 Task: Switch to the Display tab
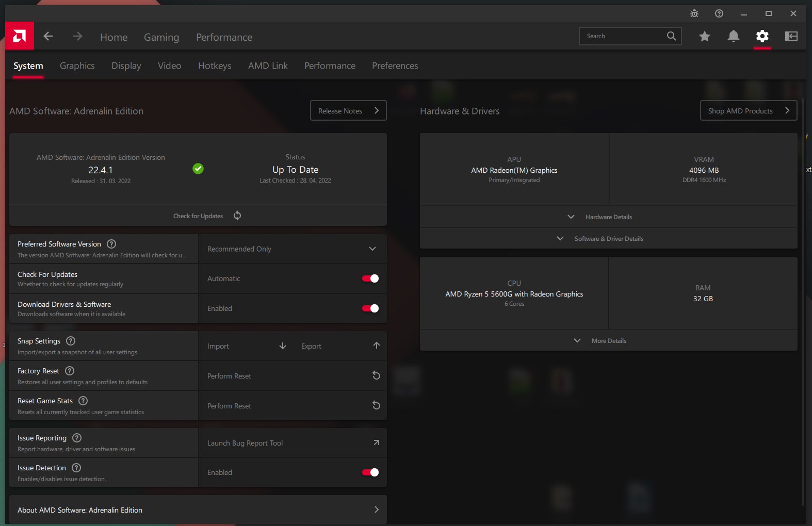126,66
